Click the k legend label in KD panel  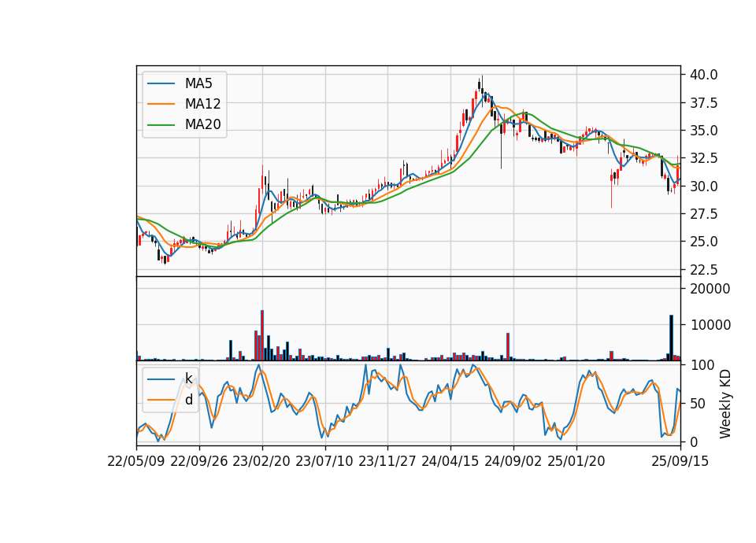click(x=188, y=379)
